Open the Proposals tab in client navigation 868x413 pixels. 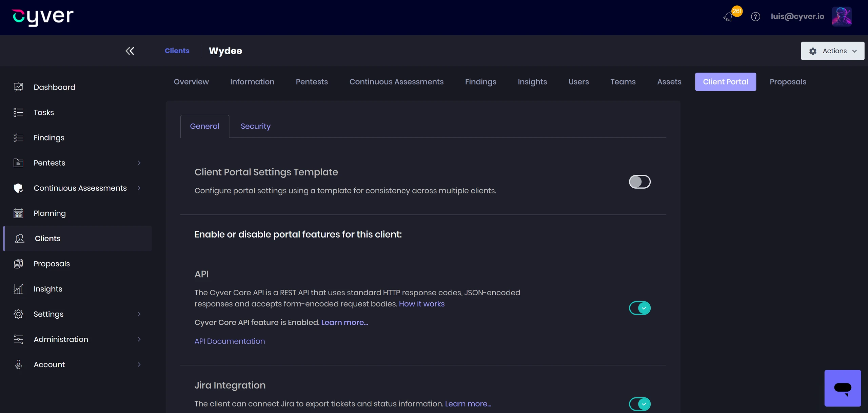click(x=788, y=82)
